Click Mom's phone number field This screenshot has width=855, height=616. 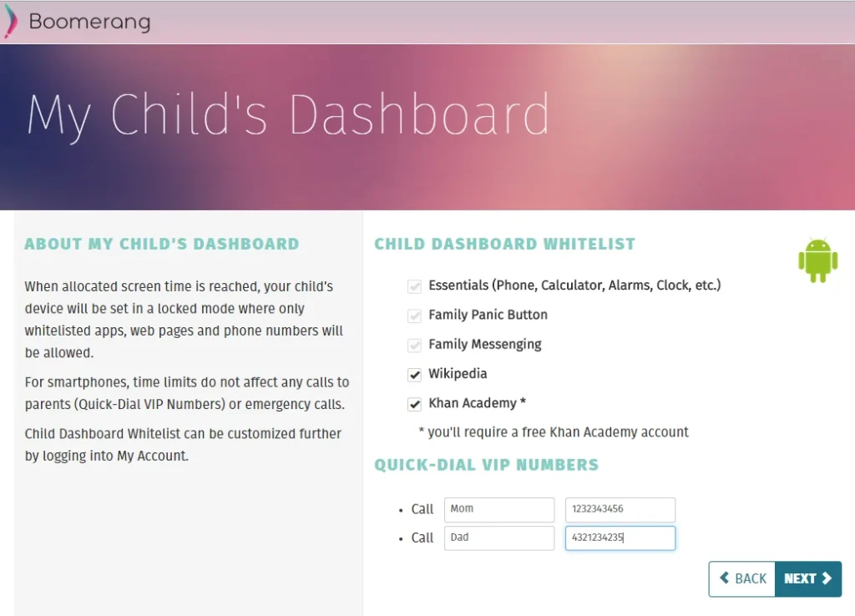point(620,509)
